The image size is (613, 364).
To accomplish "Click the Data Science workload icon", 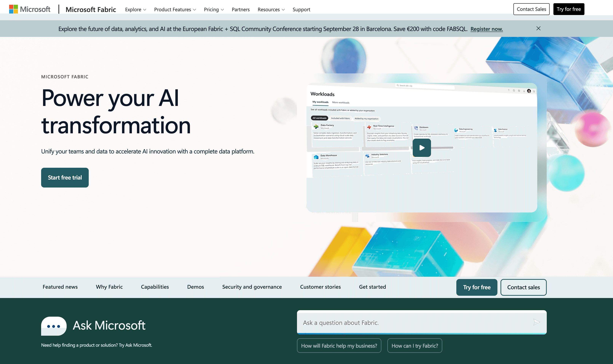I will click(x=495, y=130).
